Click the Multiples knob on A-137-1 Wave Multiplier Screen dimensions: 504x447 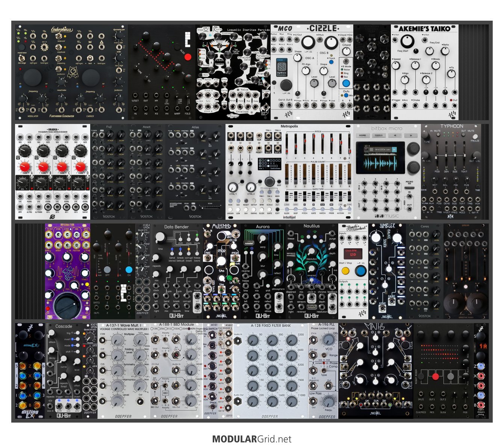[x=118, y=340]
